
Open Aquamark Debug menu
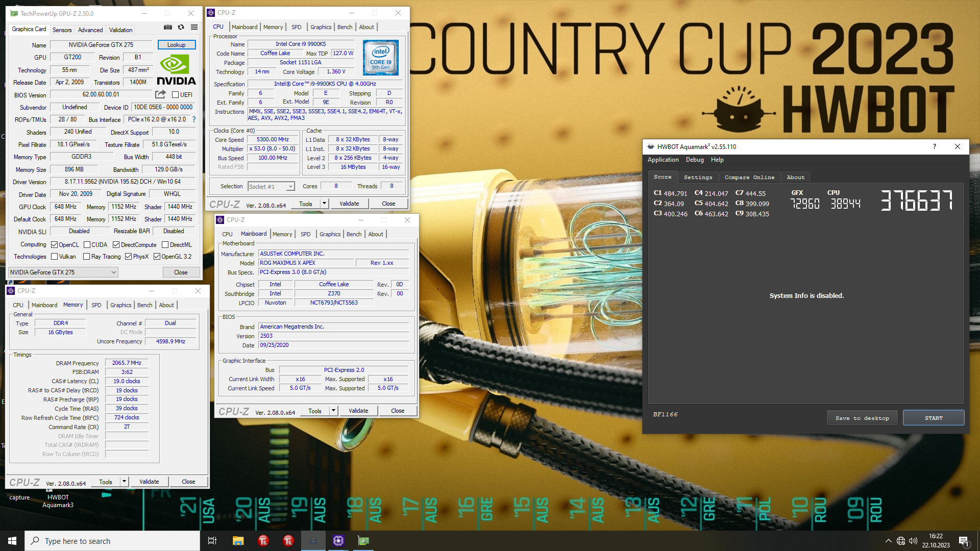pyautogui.click(x=695, y=160)
